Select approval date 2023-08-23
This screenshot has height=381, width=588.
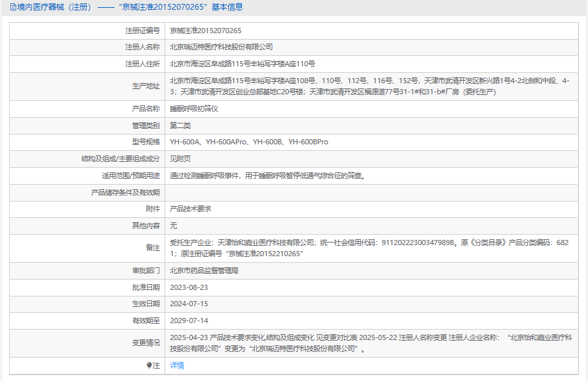pos(189,287)
